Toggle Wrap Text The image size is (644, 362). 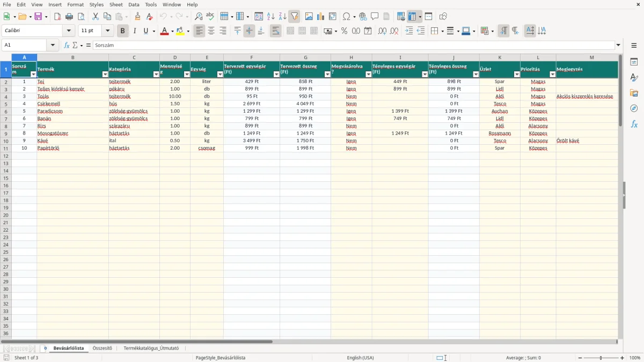[x=275, y=31]
